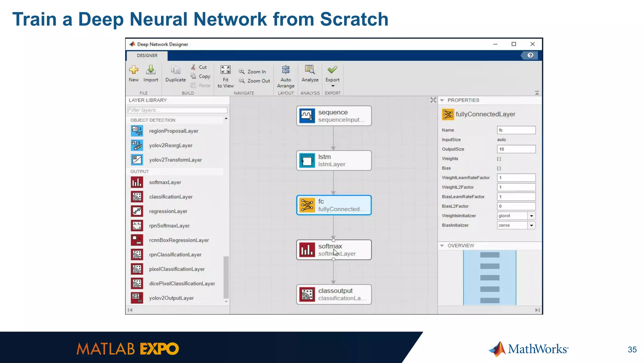
Task: Select the regionProposalLayer library icon
Action: 137,131
